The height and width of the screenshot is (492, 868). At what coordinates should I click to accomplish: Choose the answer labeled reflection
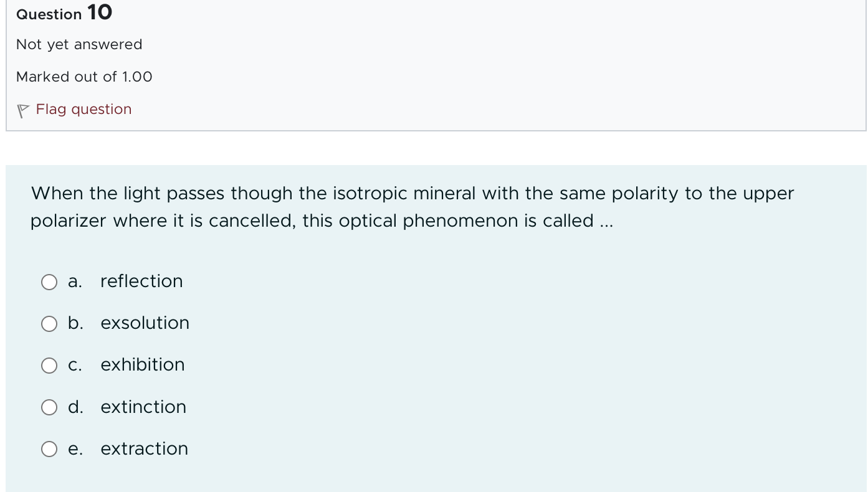[141, 281]
